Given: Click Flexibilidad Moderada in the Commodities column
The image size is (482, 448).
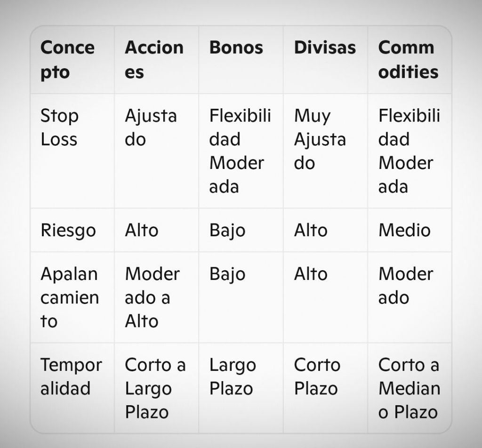Looking at the screenshot, I should click(x=409, y=151).
